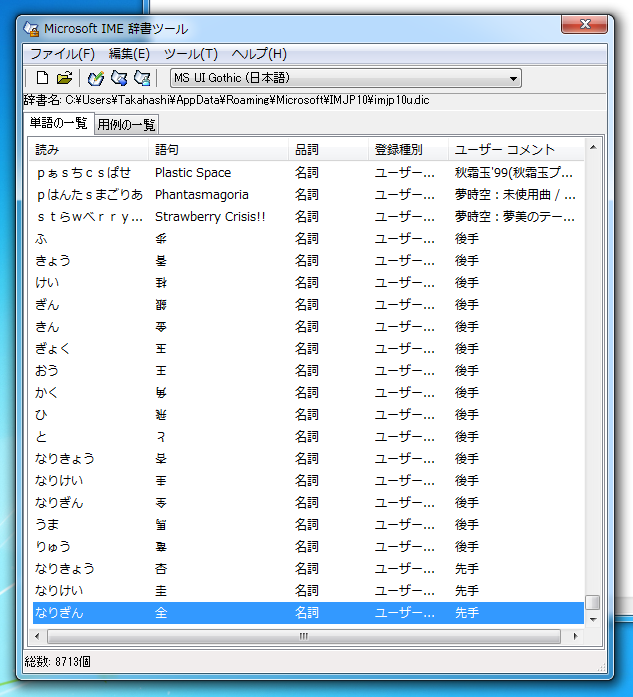Close the Microsoft IME dictionary tool window
Image resolution: width=633 pixels, height=697 pixels.
(584, 24)
